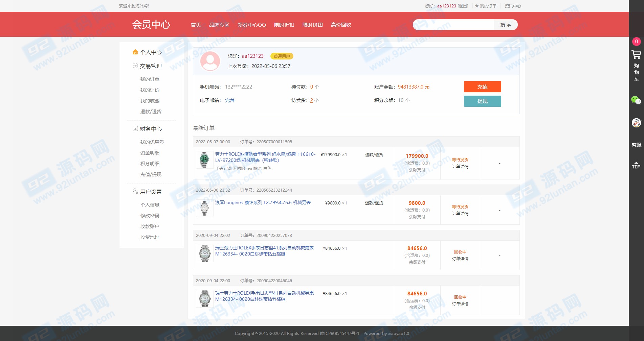Open 收货地址 in left sidebar
Image resolution: width=644 pixels, height=341 pixels.
150,237
